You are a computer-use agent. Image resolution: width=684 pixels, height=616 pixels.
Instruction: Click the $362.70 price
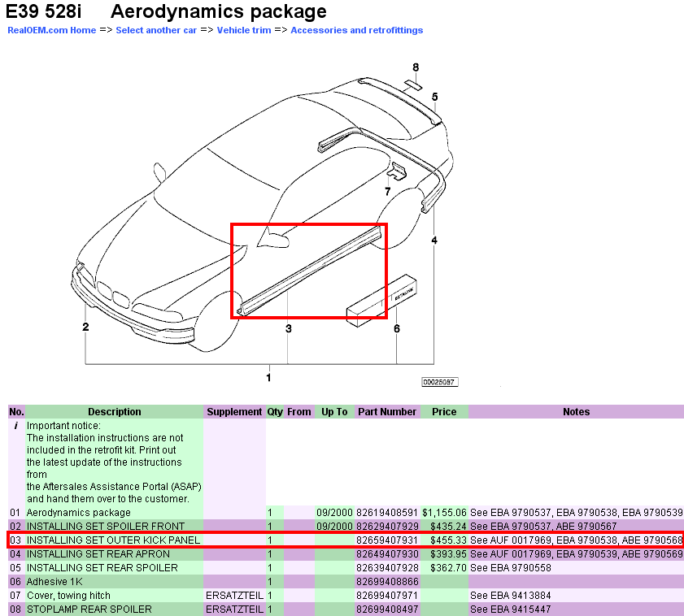(x=448, y=568)
